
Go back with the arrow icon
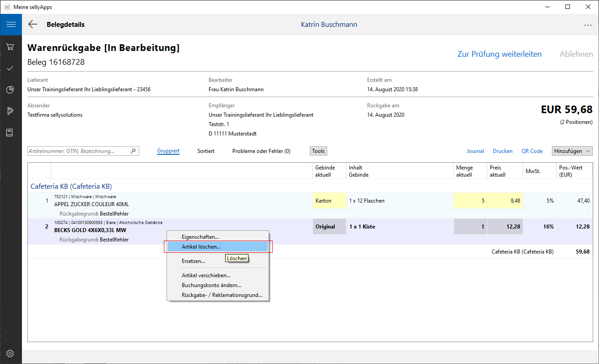click(33, 25)
